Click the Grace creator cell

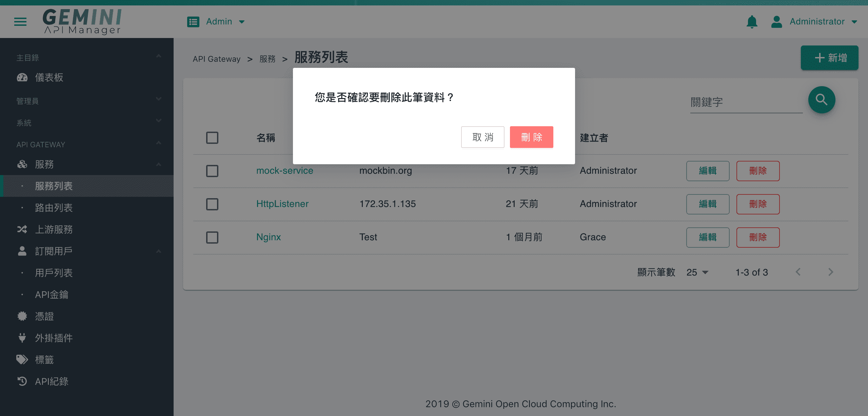(593, 237)
